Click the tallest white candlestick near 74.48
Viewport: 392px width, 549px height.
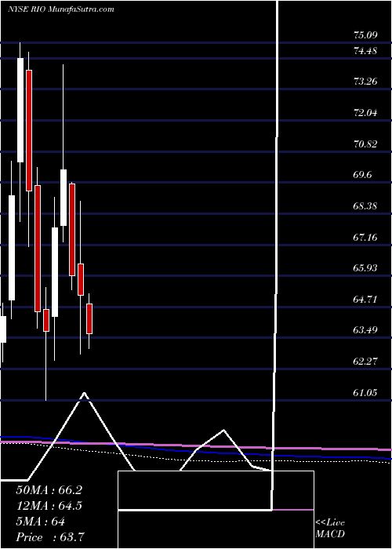pyautogui.click(x=20, y=110)
